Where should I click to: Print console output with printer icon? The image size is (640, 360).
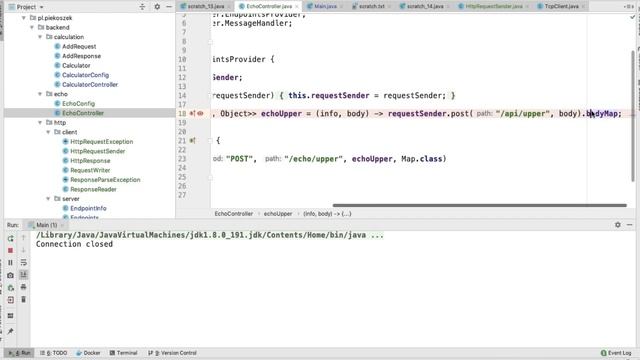tap(23, 287)
